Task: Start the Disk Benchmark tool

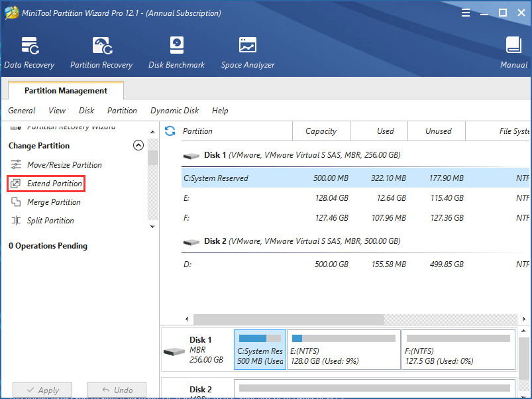Action: pyautogui.click(x=176, y=52)
